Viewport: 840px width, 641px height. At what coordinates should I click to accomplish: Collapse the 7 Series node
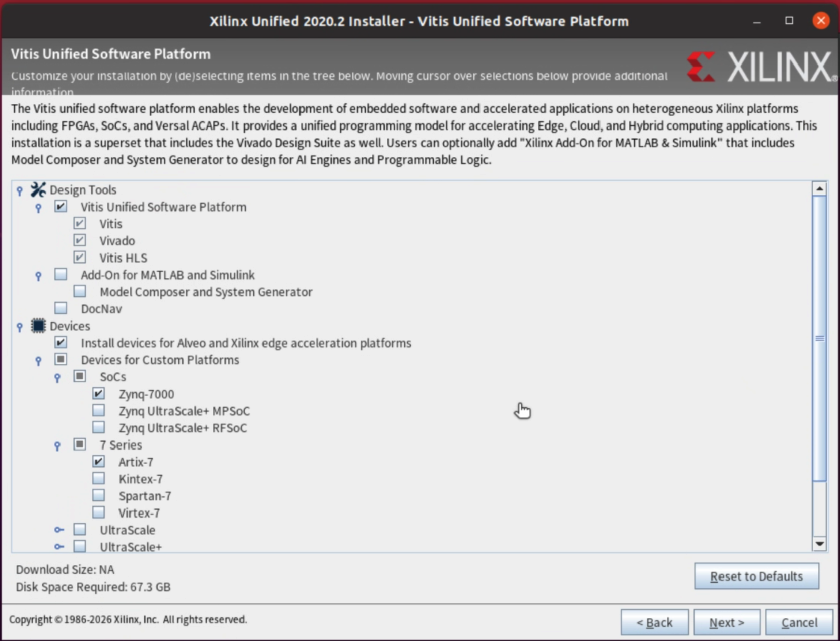(57, 445)
